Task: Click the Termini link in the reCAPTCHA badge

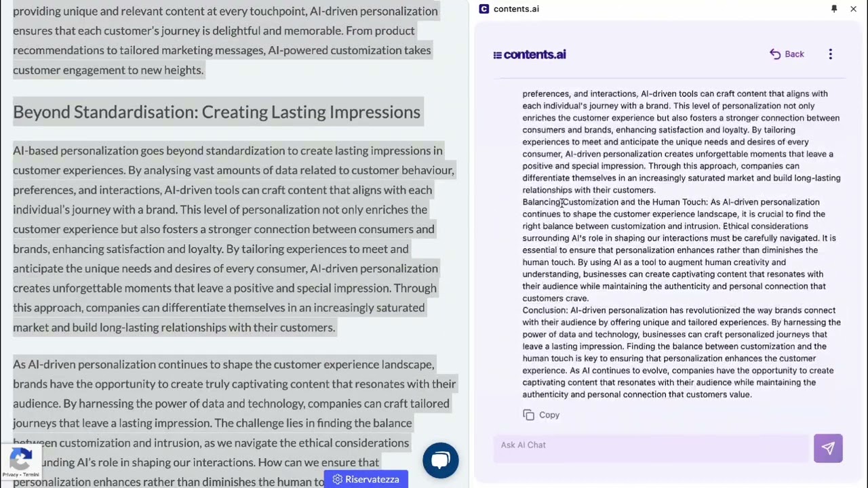Action: coord(31,474)
